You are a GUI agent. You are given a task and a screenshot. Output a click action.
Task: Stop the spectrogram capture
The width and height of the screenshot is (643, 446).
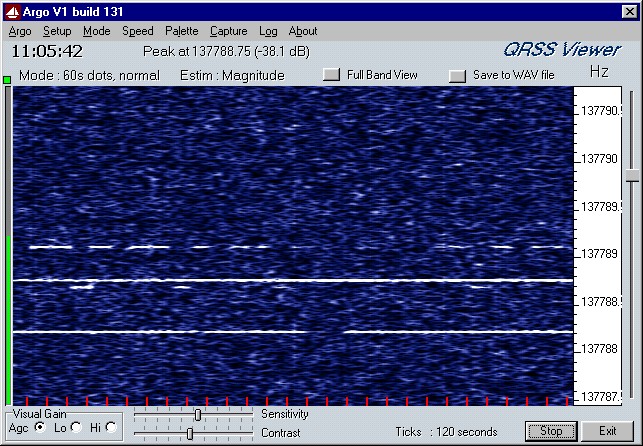coord(551,431)
